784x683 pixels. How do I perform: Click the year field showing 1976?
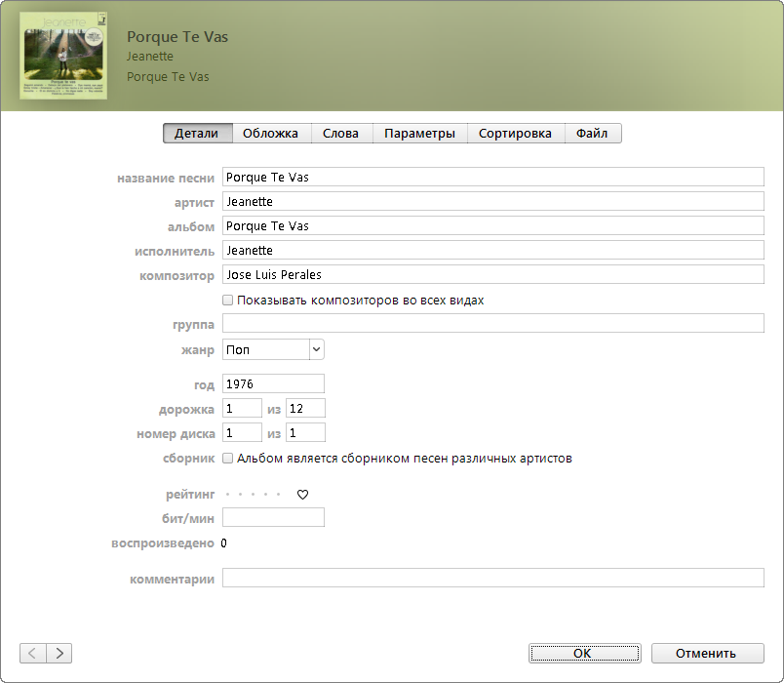pos(273,383)
